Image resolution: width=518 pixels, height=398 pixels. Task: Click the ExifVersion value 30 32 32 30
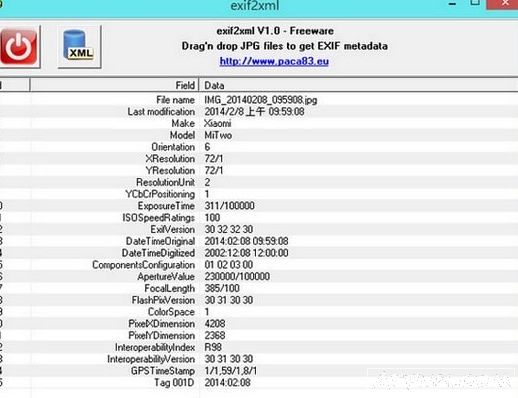click(229, 229)
